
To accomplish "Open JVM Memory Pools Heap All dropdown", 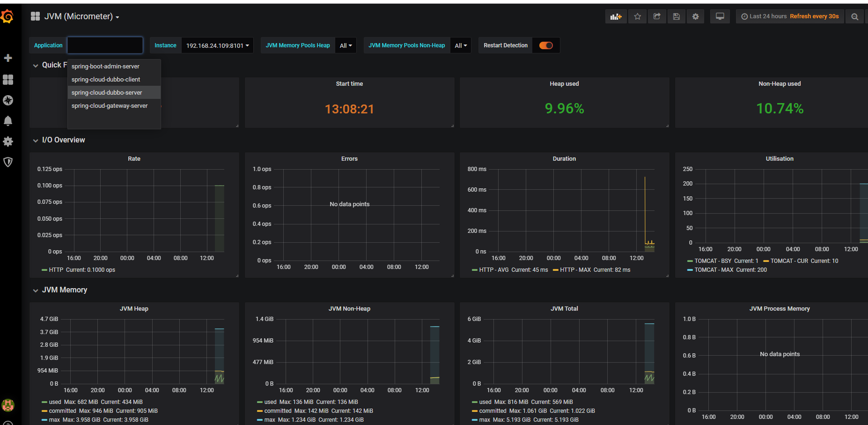I will click(x=346, y=45).
